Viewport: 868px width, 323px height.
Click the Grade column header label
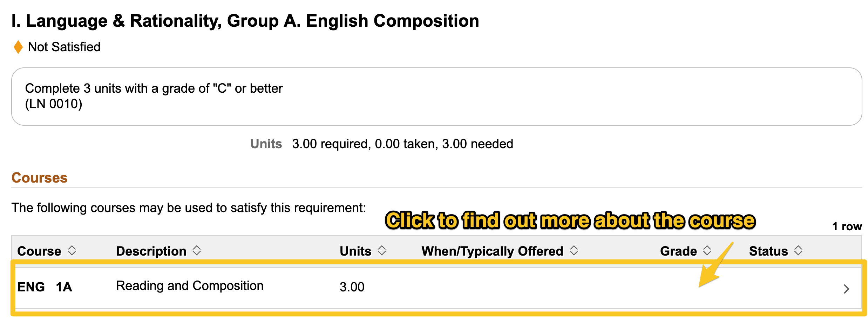678,251
